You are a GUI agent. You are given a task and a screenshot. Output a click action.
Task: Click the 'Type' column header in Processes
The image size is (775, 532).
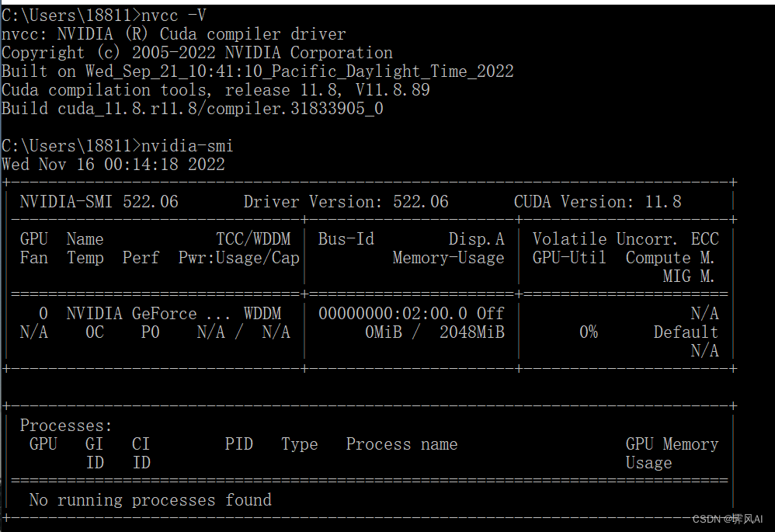[x=300, y=444]
